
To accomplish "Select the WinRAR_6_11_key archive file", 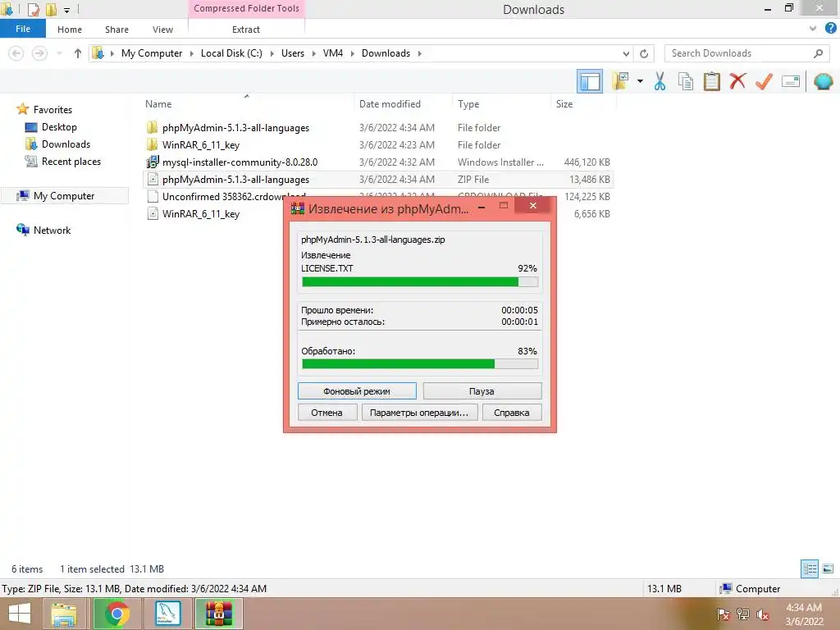I will 201,214.
